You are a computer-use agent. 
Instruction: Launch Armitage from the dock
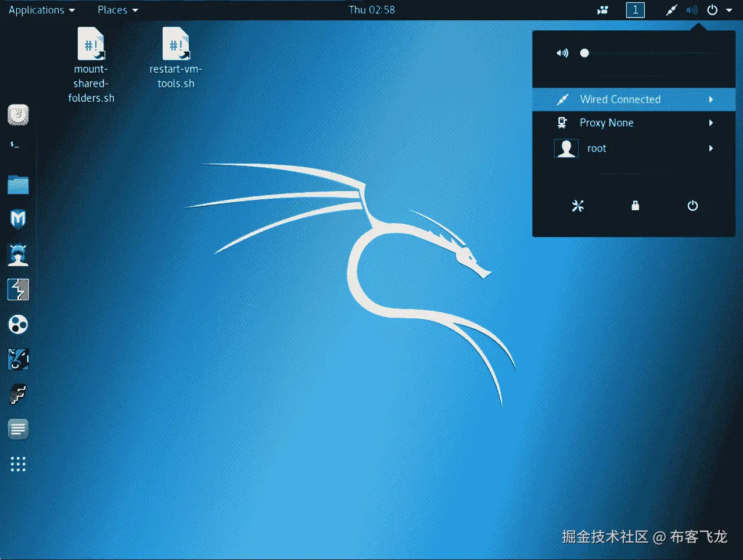(18, 254)
